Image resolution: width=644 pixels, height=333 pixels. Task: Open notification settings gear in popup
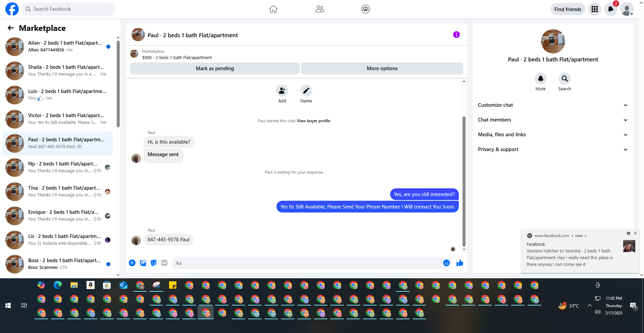pos(629,233)
